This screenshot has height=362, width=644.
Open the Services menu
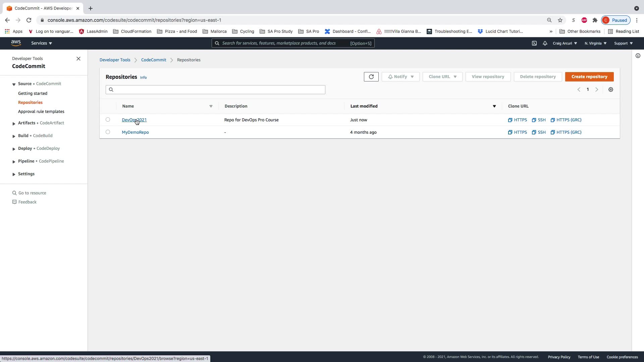point(42,43)
